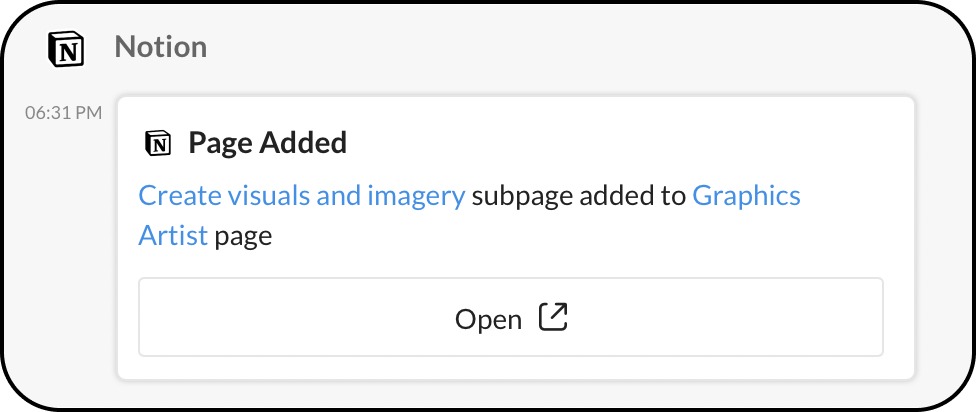Click the Notion app avatar in the header
The image size is (976, 412).
point(66,47)
